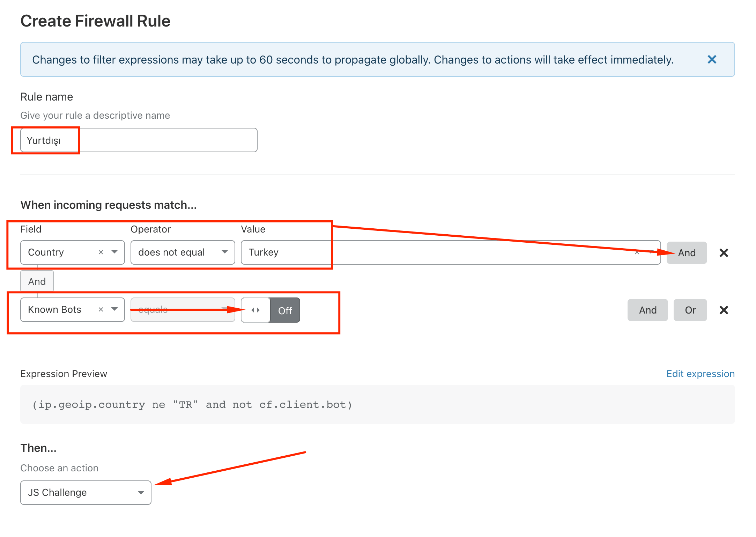
Task: Click the And button on Country row
Action: (687, 253)
